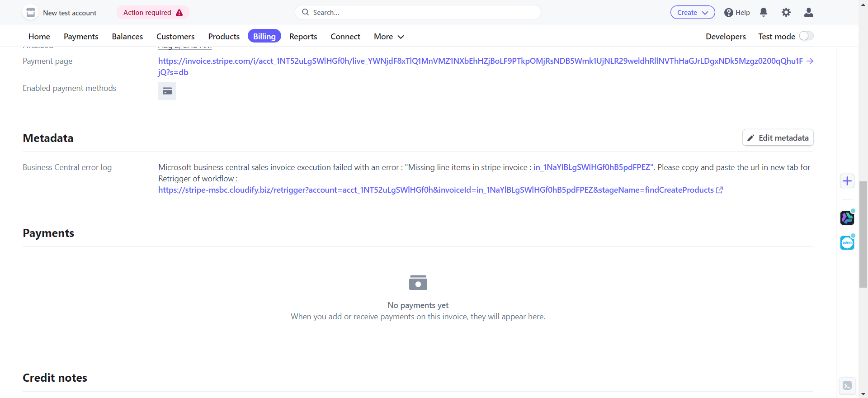This screenshot has width=868, height=398.
Task: Open the Create dropdown button
Action: click(693, 13)
